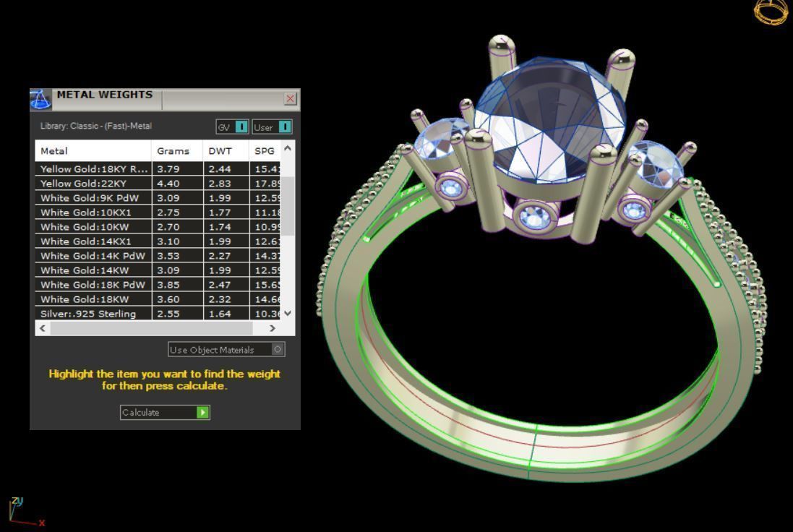Sort by the Grams column header
This screenshot has height=532, width=793.
pos(177,150)
